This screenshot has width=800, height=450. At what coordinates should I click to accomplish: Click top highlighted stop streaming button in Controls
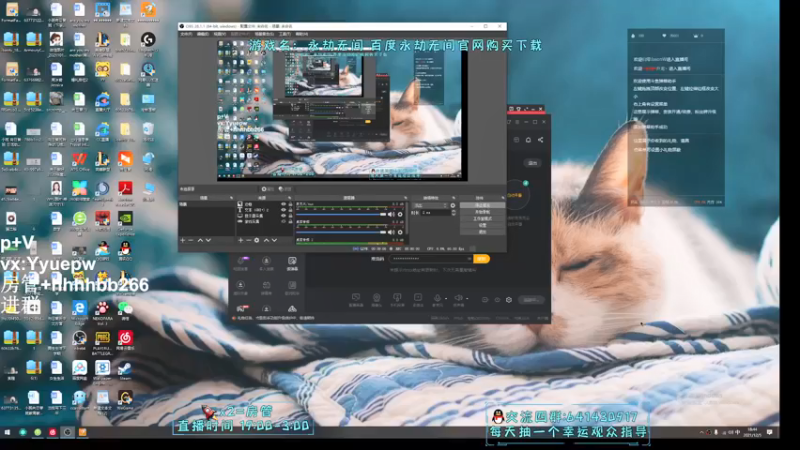point(483,205)
